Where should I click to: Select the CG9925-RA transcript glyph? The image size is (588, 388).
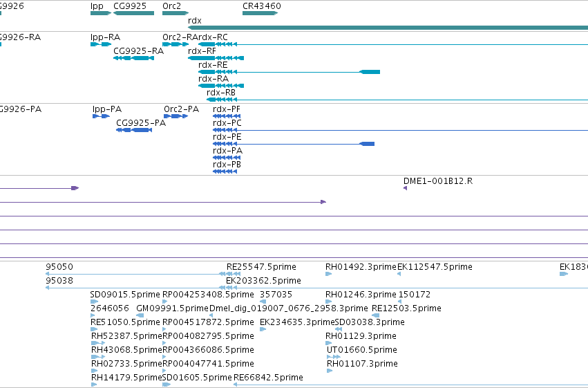133,58
